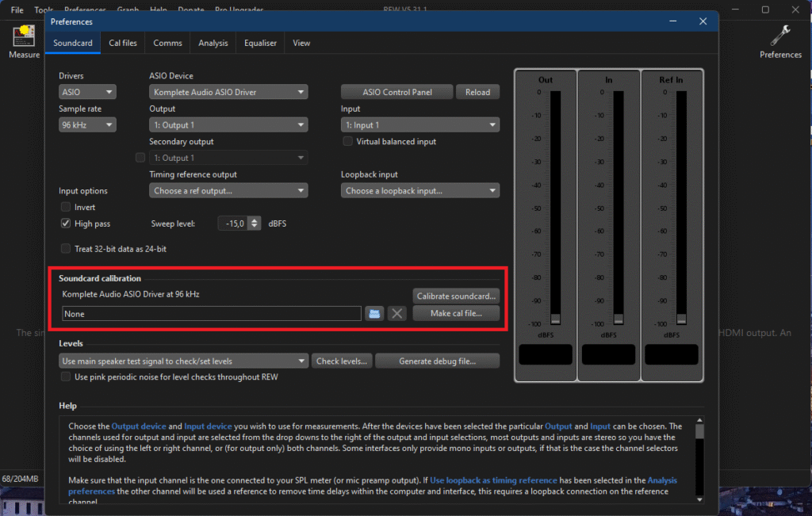812x516 pixels.
Task: Open the Equaliser tab
Action: 260,43
